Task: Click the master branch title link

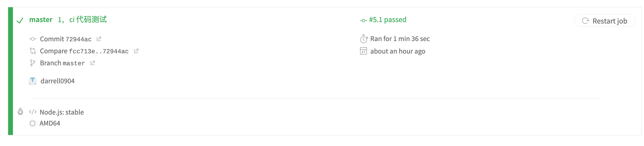Action: coord(41,20)
